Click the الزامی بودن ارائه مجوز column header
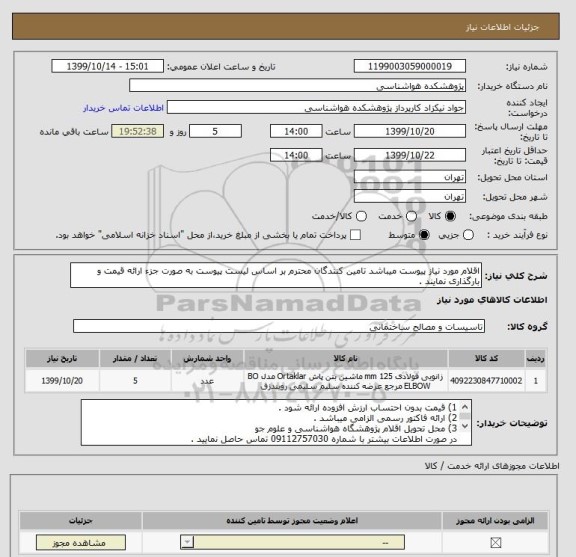576x557 pixels. pos(495,521)
